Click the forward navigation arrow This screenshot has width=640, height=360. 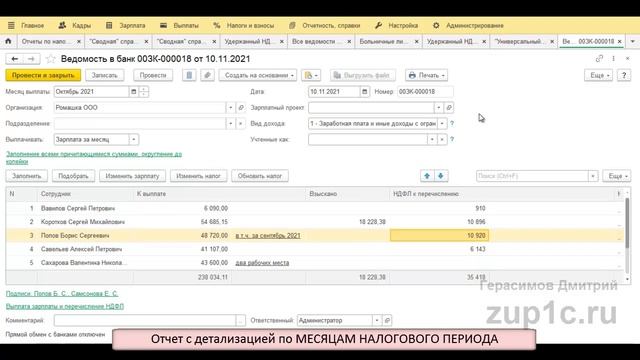coord(31,59)
